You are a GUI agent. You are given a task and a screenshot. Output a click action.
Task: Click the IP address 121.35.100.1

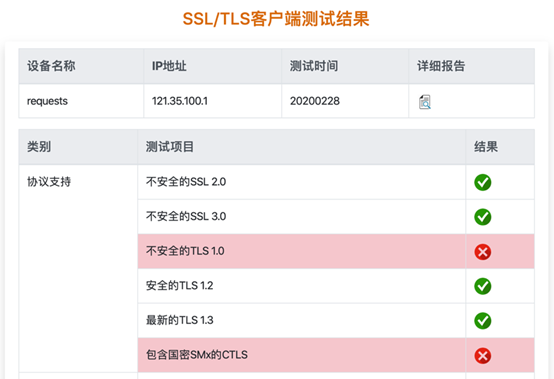[x=180, y=101]
